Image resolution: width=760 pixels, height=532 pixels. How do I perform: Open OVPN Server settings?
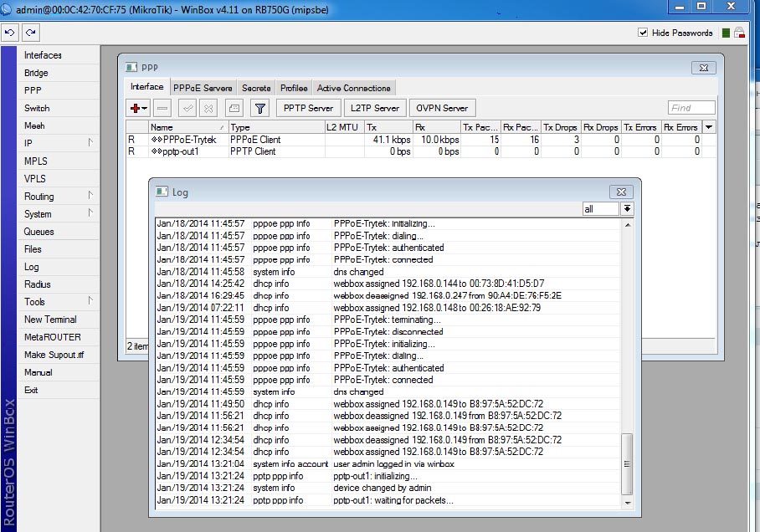click(x=442, y=108)
